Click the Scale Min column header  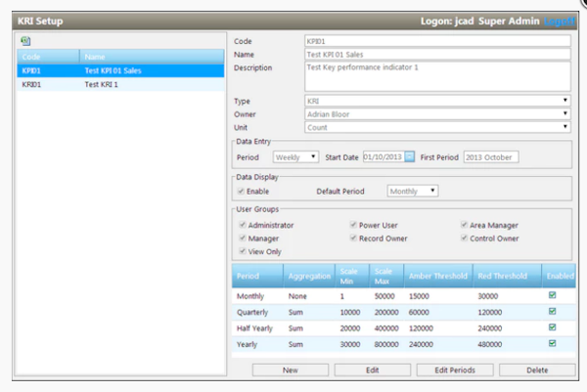coord(352,276)
